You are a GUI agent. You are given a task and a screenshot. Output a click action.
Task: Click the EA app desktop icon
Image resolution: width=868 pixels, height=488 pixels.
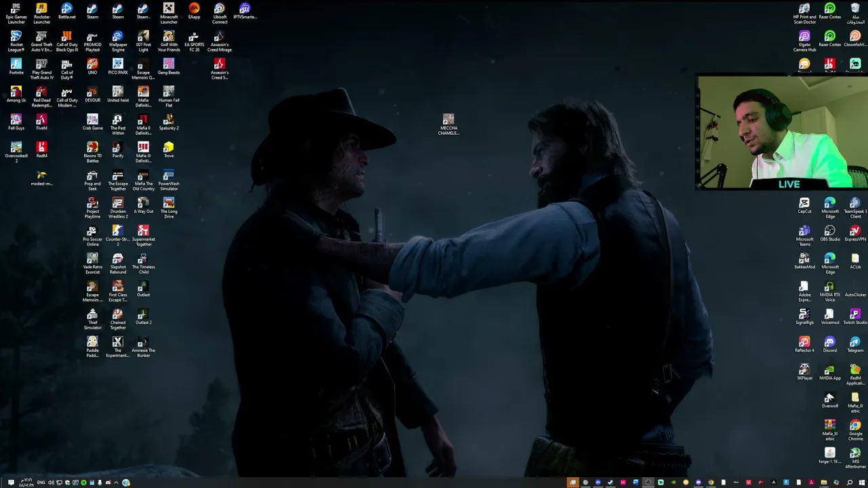point(194,11)
